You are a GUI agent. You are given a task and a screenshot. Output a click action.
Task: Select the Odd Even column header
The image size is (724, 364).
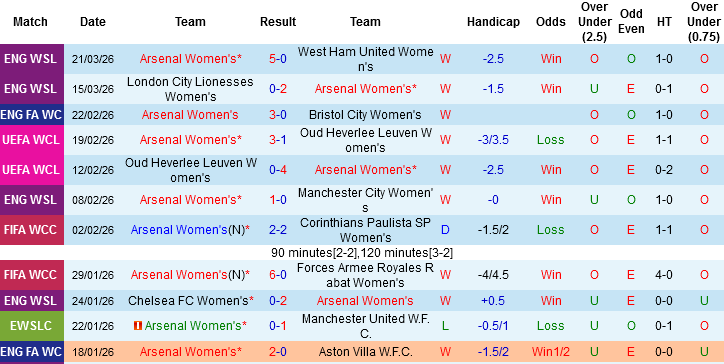(x=631, y=21)
